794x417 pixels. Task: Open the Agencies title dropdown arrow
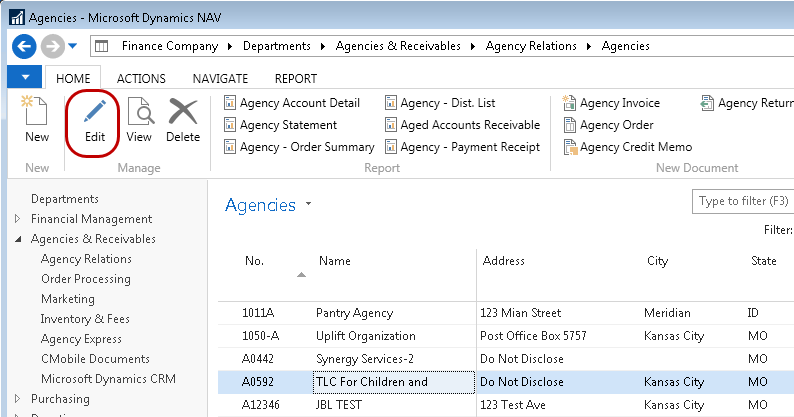tap(309, 204)
